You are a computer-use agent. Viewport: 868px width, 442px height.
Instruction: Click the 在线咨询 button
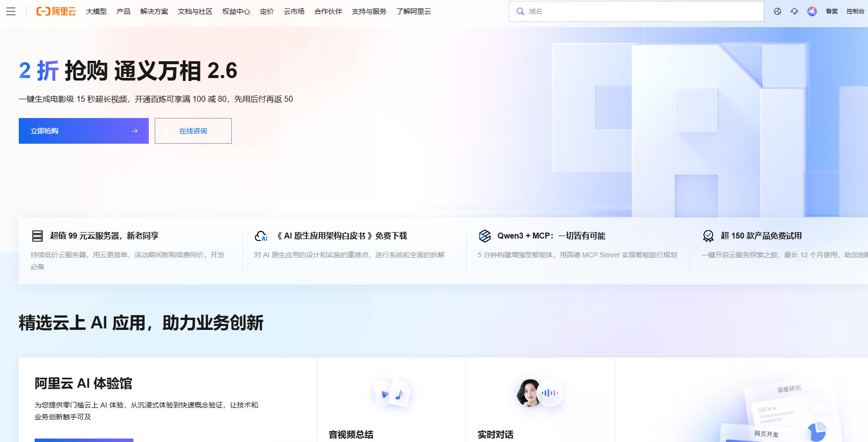[x=193, y=131]
